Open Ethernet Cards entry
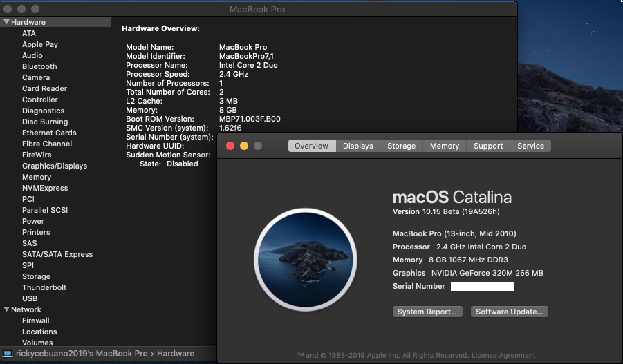623x364 pixels. pyautogui.click(x=49, y=133)
